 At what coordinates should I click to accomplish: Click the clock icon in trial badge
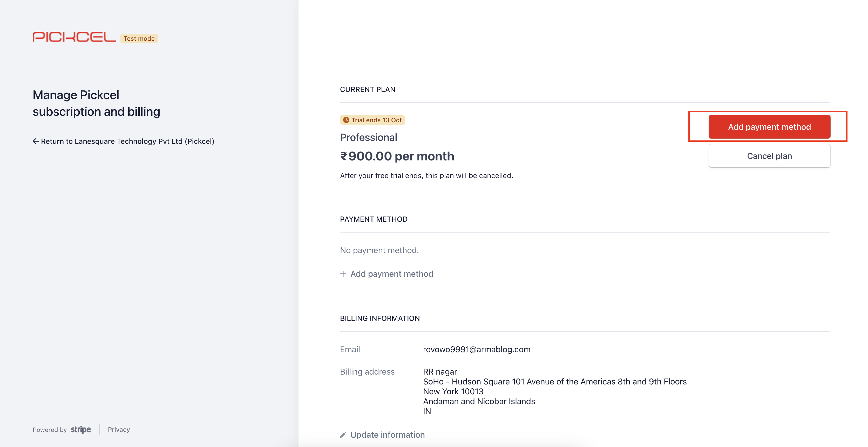click(x=346, y=120)
